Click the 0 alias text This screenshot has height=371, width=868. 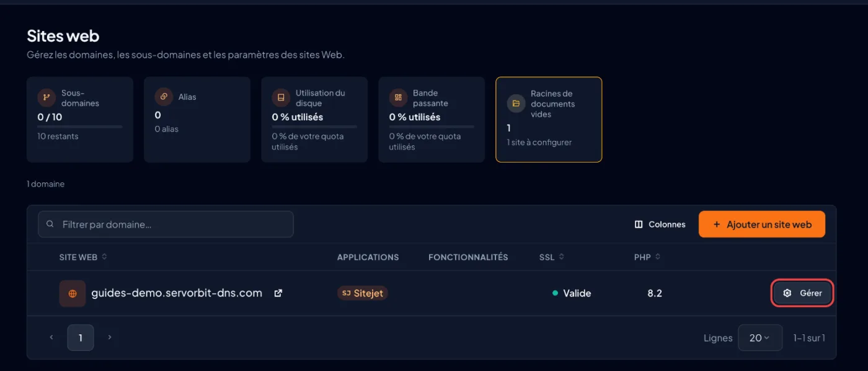click(167, 129)
